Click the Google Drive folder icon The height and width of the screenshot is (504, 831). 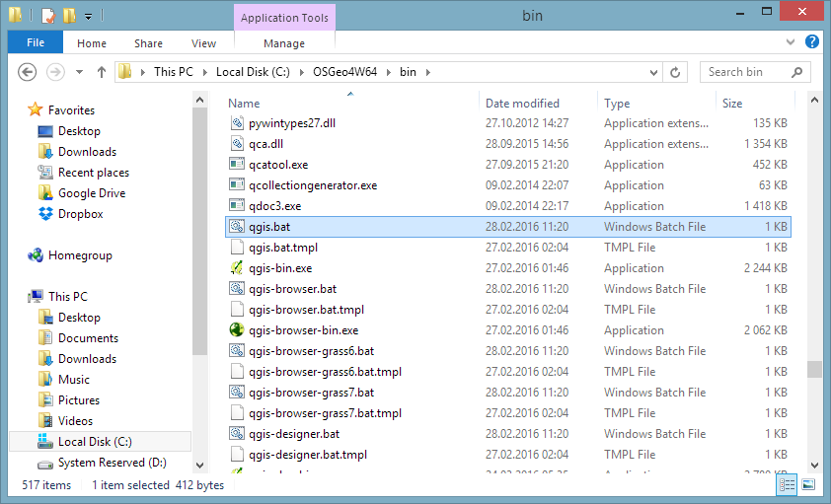45,193
